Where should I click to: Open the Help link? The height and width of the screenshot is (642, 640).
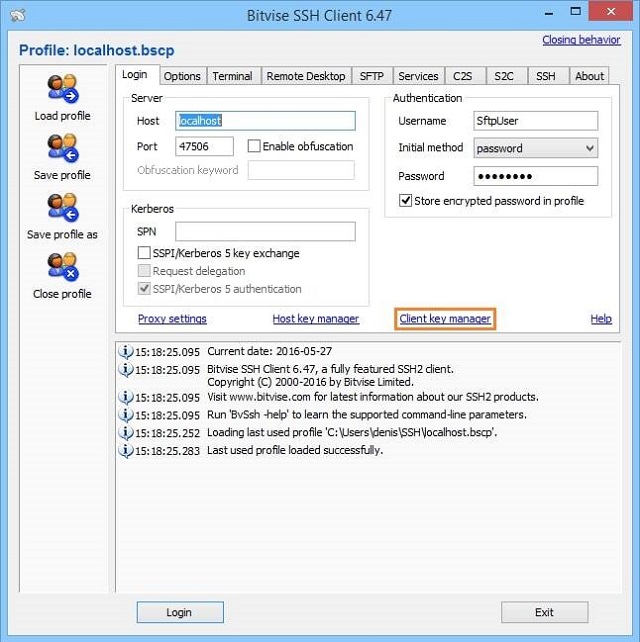pyautogui.click(x=601, y=319)
